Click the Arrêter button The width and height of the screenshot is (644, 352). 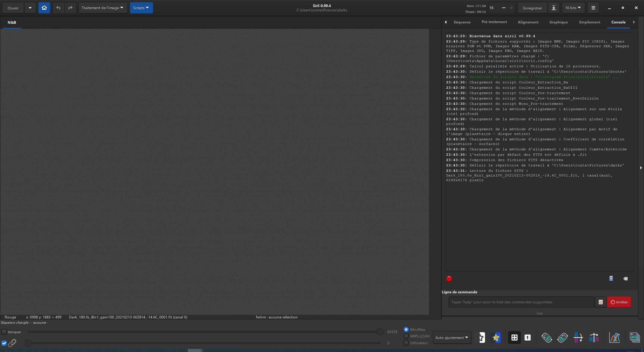pyautogui.click(x=619, y=302)
